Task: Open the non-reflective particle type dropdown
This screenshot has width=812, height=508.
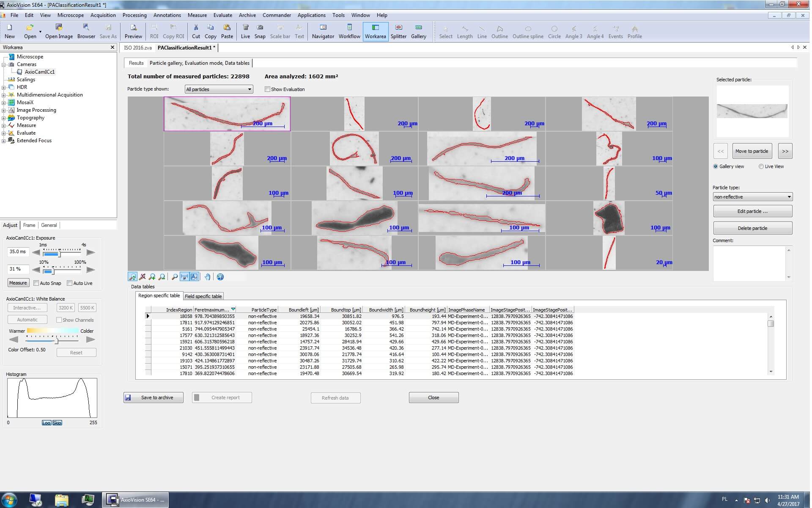Action: 752,197
